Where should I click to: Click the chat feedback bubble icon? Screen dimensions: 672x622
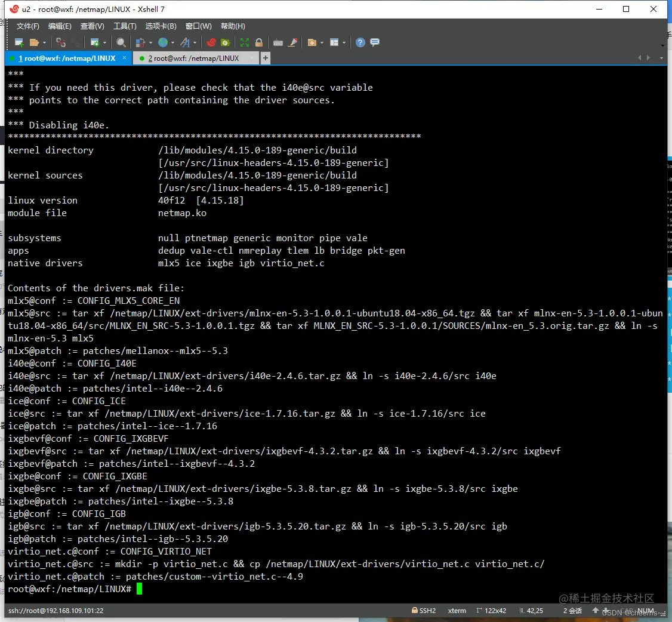point(375,42)
